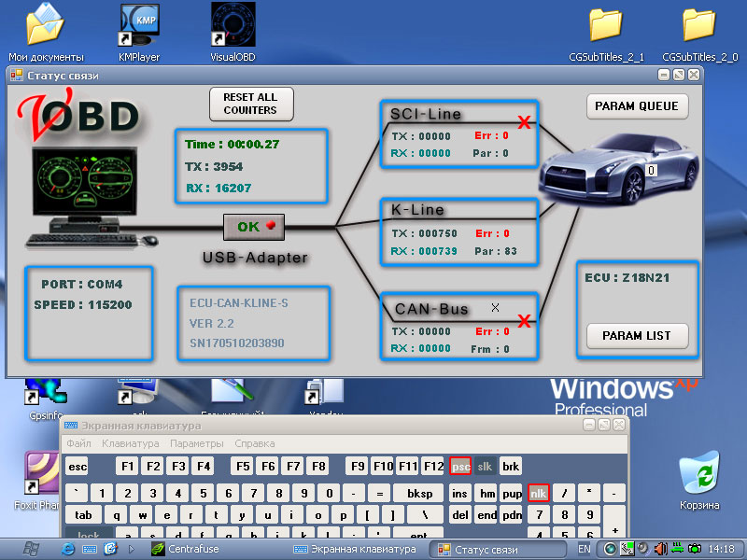Open the VisualOBD desktop icon

pos(232,26)
